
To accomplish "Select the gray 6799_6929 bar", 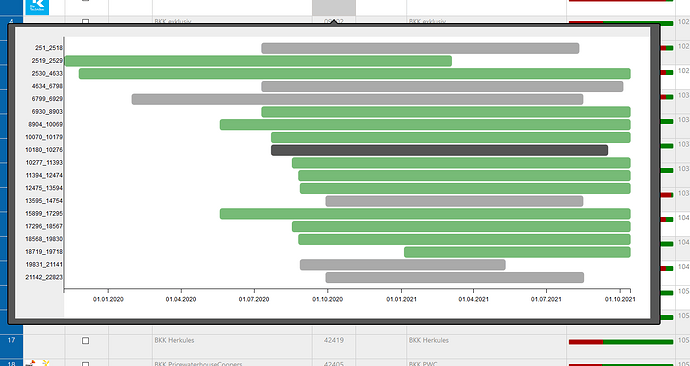I will [357, 99].
